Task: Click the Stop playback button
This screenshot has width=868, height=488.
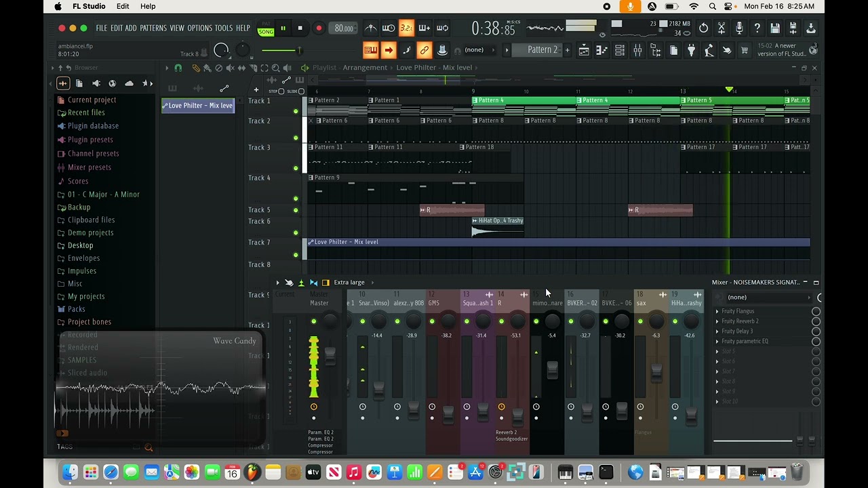Action: [x=300, y=28]
